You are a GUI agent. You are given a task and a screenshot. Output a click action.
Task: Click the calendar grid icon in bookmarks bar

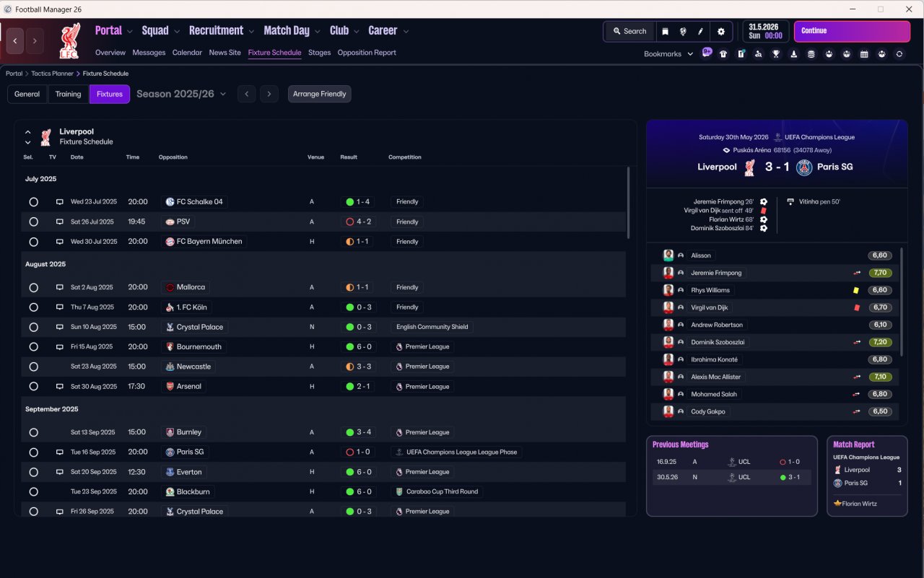tap(864, 54)
